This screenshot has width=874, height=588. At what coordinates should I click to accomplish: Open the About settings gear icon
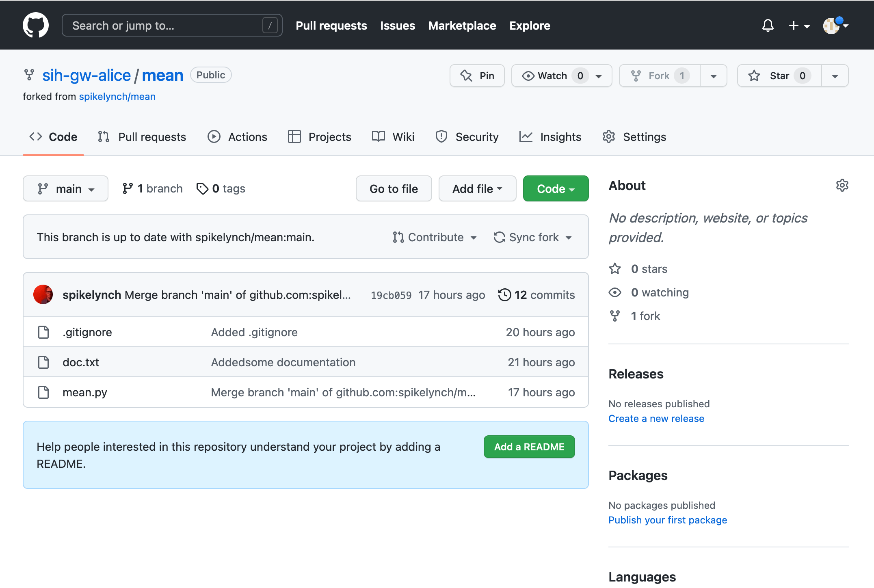pos(842,185)
